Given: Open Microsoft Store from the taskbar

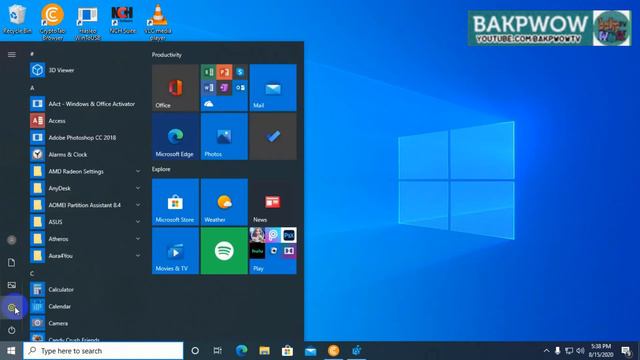Looking at the screenshot, I should click(287, 351).
